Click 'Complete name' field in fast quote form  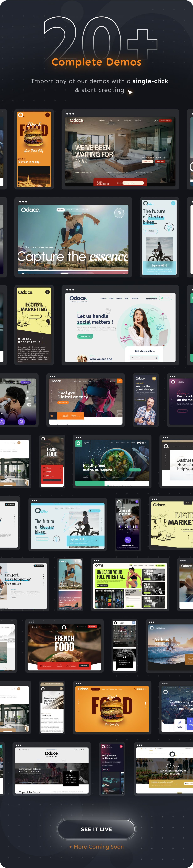pyautogui.click(x=144, y=358)
